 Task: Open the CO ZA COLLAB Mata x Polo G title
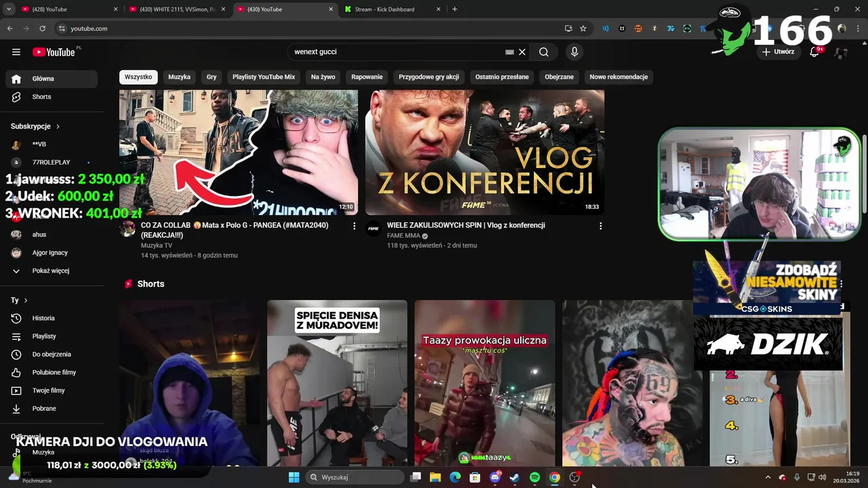(x=235, y=230)
